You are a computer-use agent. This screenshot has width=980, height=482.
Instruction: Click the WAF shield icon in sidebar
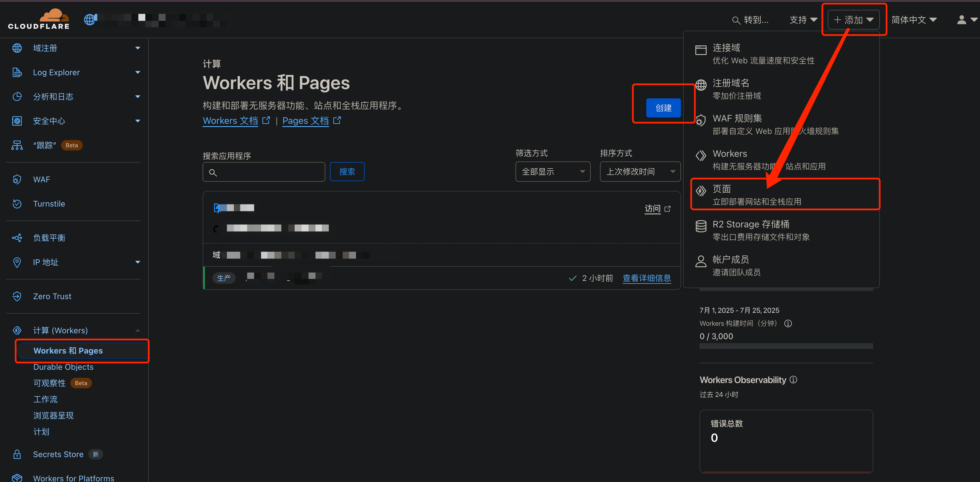(x=17, y=179)
